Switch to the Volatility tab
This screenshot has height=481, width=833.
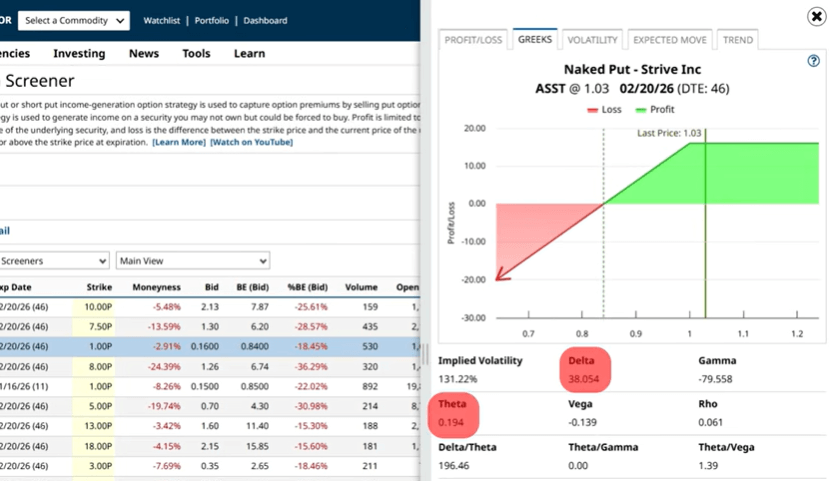tap(591, 40)
